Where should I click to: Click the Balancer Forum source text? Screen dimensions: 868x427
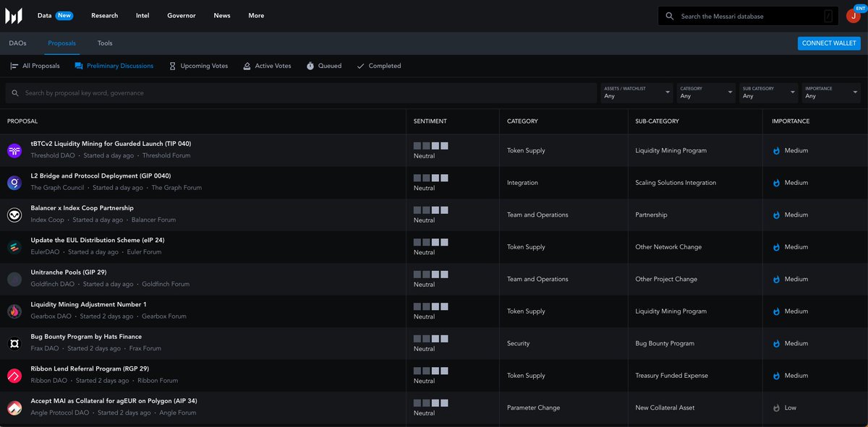click(x=153, y=220)
